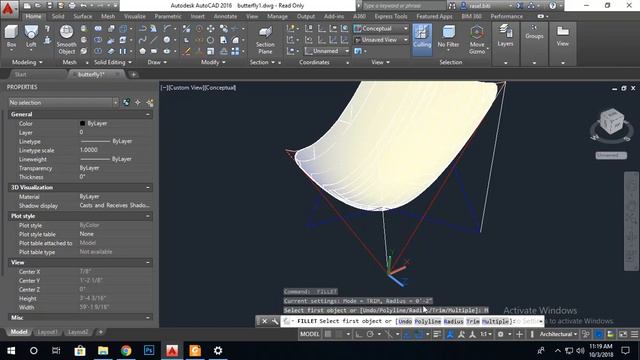This screenshot has width=640, height=360.
Task: Open the No selection object dropdown
Action: pyautogui.click(x=63, y=102)
